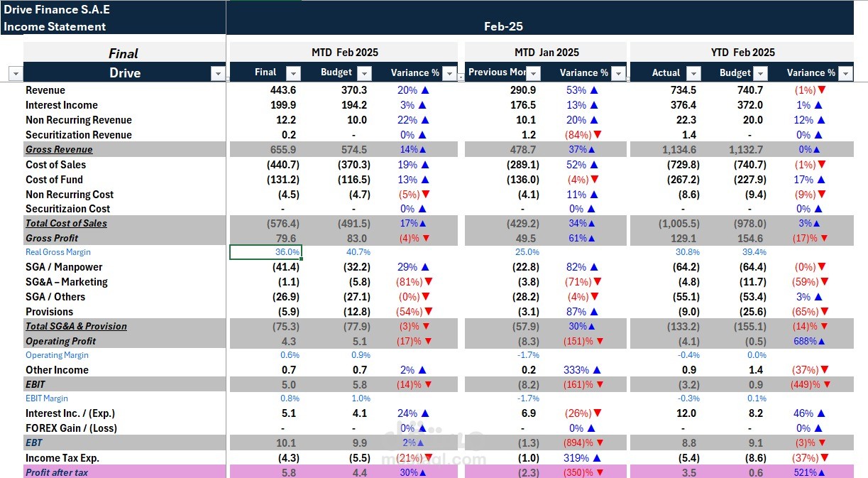Select the 'SG&A – Marketing' row label
Image resolution: width=868 pixels, height=478 pixels.
click(x=67, y=282)
